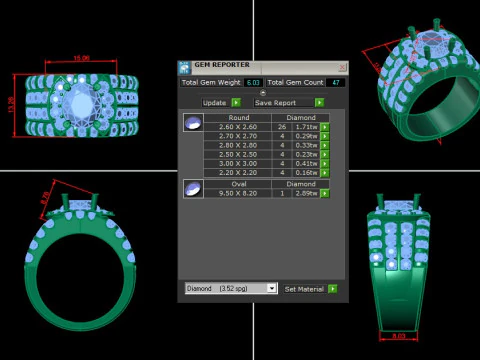The image size is (480, 360).
Task: Click green arrow on 9.50 X 8.20 row
Action: coord(324,193)
